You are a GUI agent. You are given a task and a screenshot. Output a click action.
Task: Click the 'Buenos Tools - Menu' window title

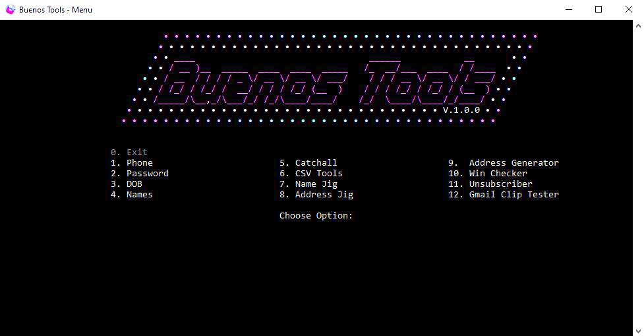[x=55, y=9]
